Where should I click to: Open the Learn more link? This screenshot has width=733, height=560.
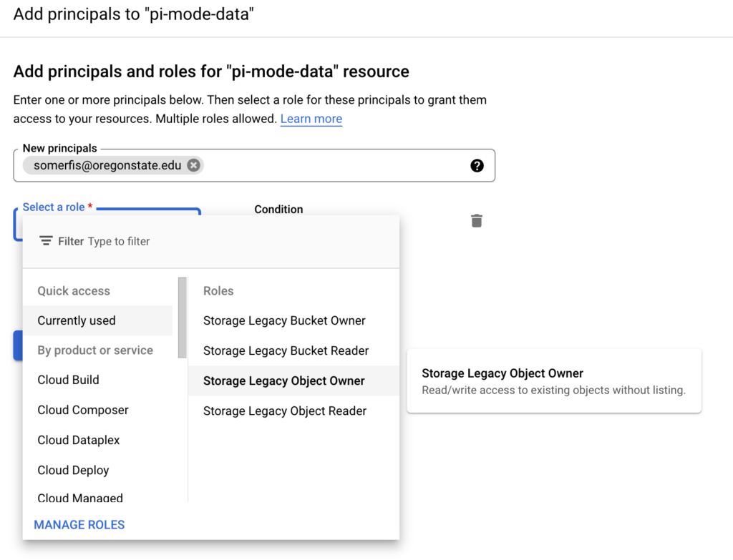tap(311, 119)
